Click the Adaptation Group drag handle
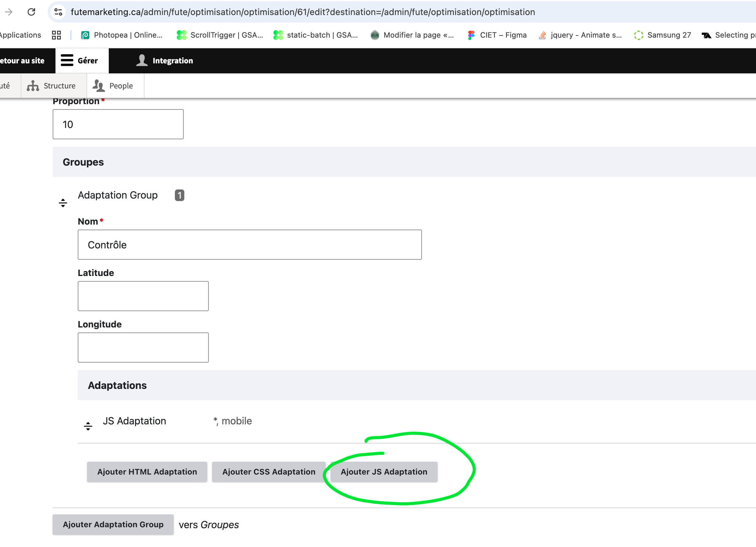The height and width of the screenshot is (547, 756). click(63, 203)
